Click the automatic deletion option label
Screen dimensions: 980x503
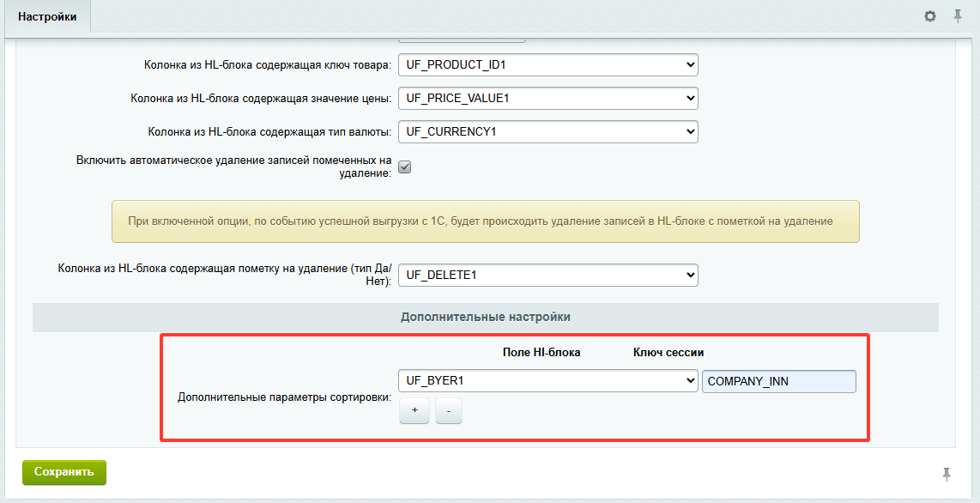pyautogui.click(x=234, y=167)
